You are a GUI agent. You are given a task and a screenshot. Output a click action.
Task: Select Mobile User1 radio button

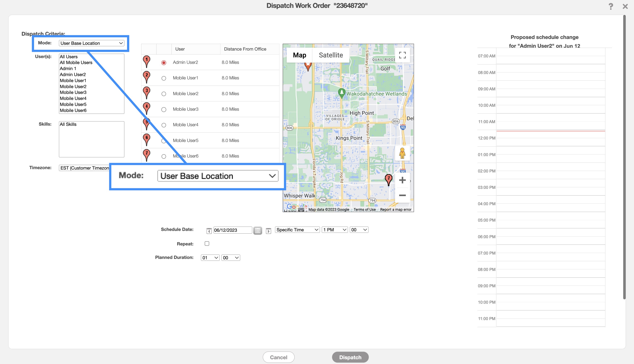164,78
